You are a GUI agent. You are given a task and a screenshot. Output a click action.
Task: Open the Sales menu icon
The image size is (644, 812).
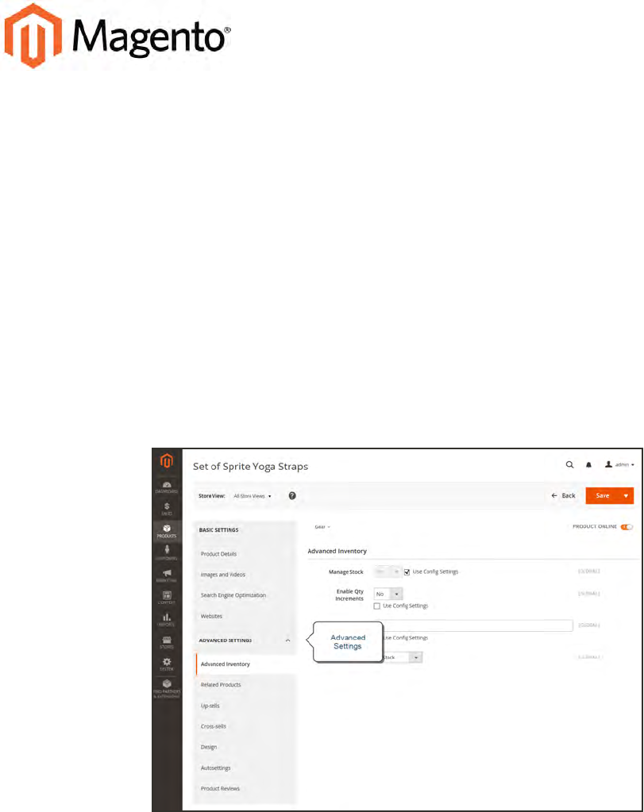[x=166, y=509]
